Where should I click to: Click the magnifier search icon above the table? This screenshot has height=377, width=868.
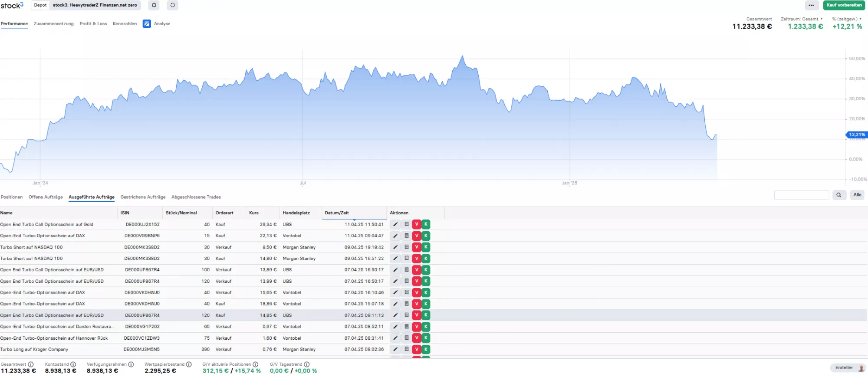point(839,195)
